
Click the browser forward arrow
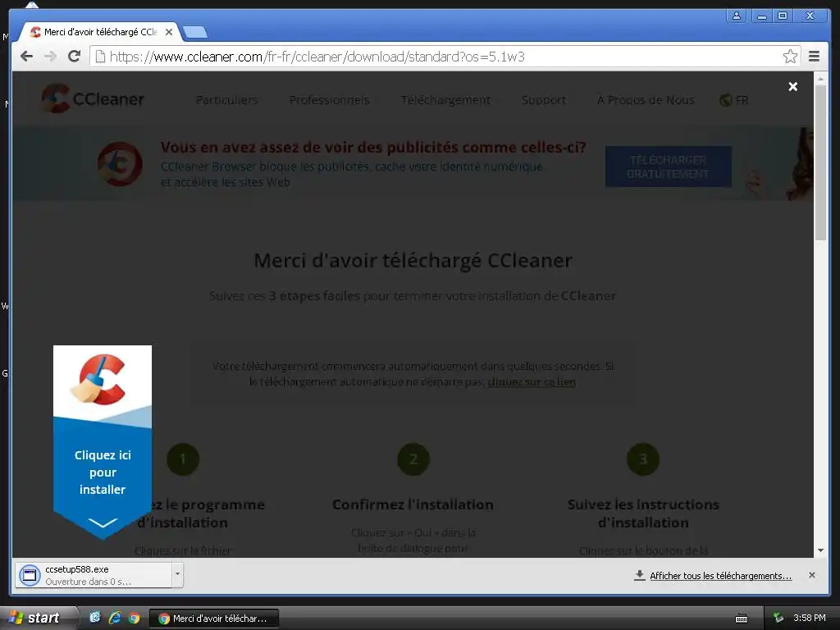pos(50,57)
